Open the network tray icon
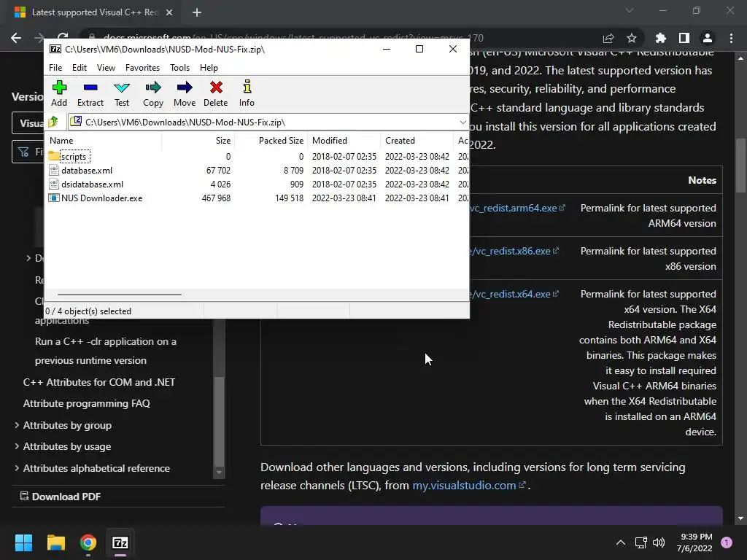747x560 pixels. click(x=640, y=542)
